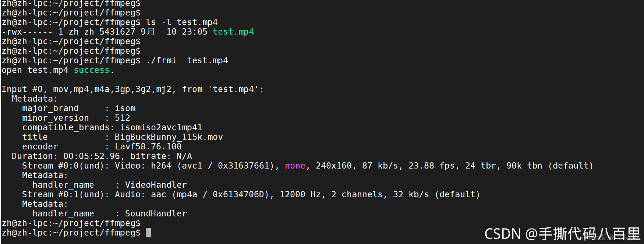Click the green 'success.' text
Viewport: 644px width, 244px height.
[x=94, y=70]
